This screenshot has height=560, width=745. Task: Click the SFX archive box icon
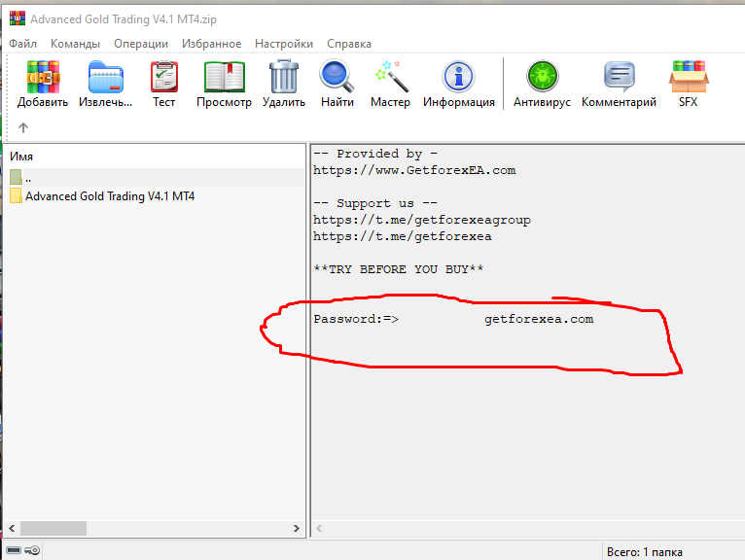coord(689,77)
